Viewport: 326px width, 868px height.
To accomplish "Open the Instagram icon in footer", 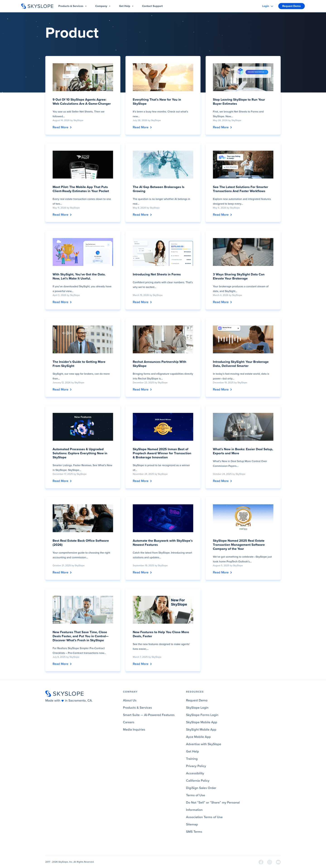I will tap(270, 862).
